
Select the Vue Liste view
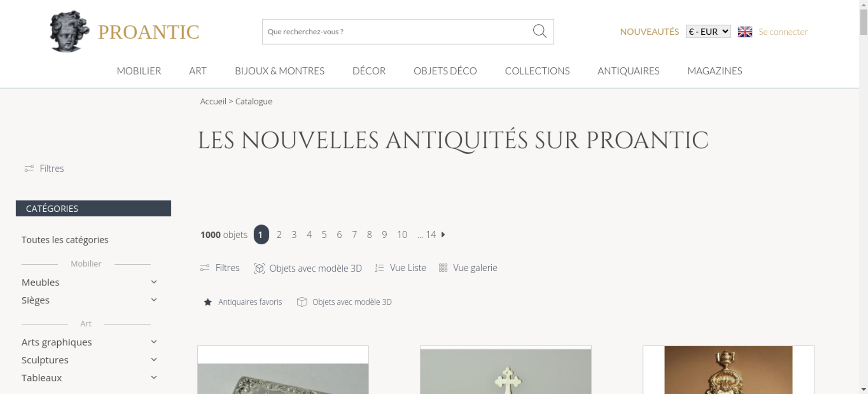pyautogui.click(x=401, y=268)
